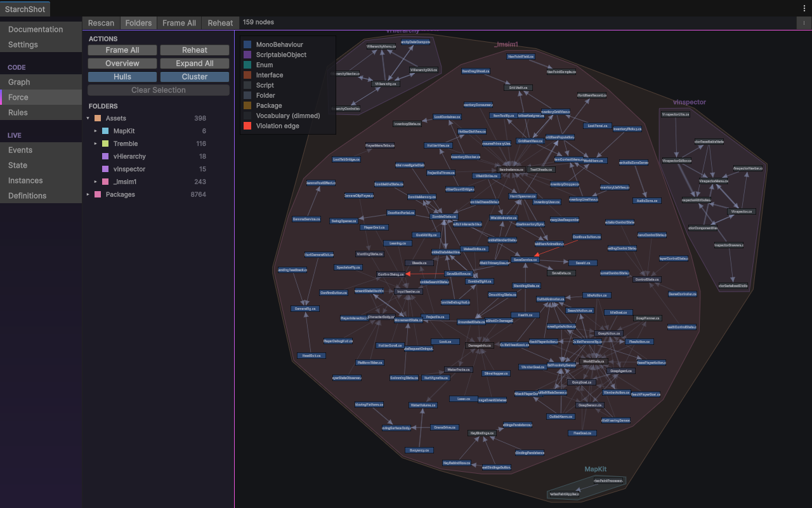Open Settings in the sidebar
The width and height of the screenshot is (812, 508).
point(41,44)
